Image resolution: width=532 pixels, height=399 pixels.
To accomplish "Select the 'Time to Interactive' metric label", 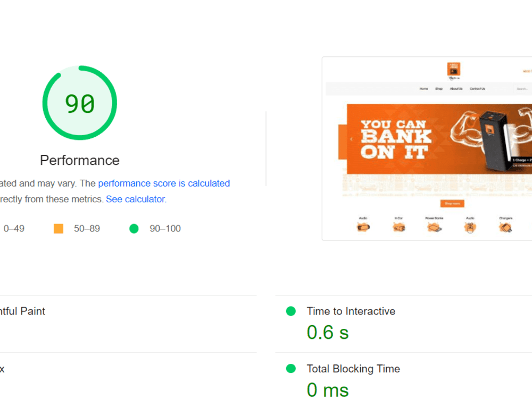I will [x=351, y=311].
